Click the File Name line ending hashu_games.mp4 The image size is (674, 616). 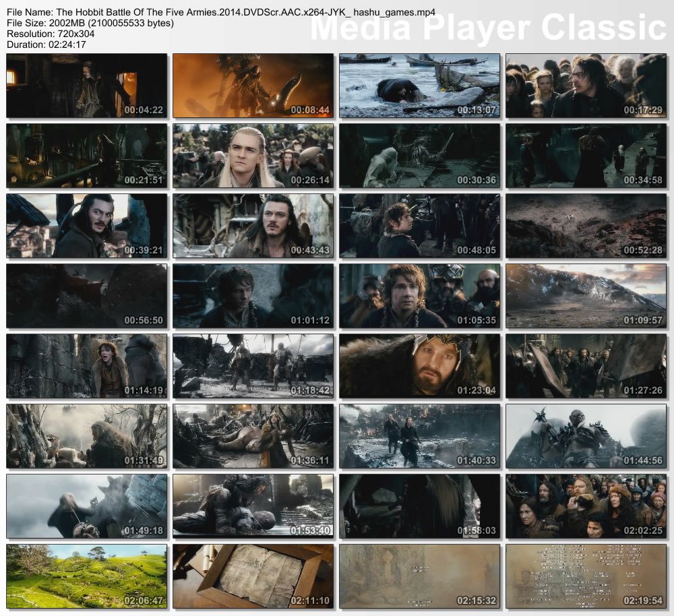tap(221, 12)
